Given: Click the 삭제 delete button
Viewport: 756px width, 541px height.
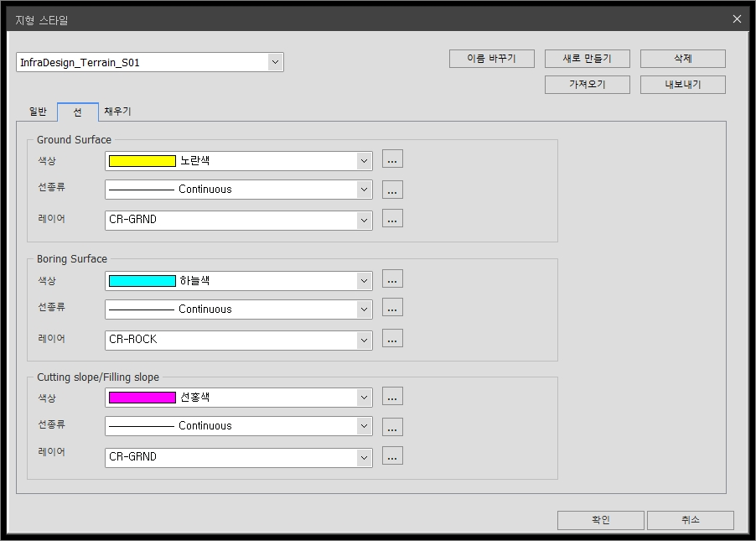Looking at the screenshot, I should [x=682, y=59].
